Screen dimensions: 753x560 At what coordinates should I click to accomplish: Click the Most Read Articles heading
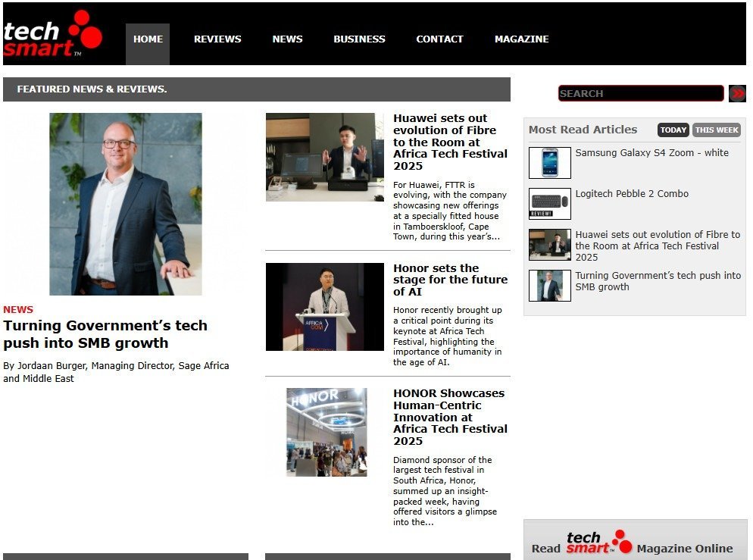pyautogui.click(x=583, y=130)
